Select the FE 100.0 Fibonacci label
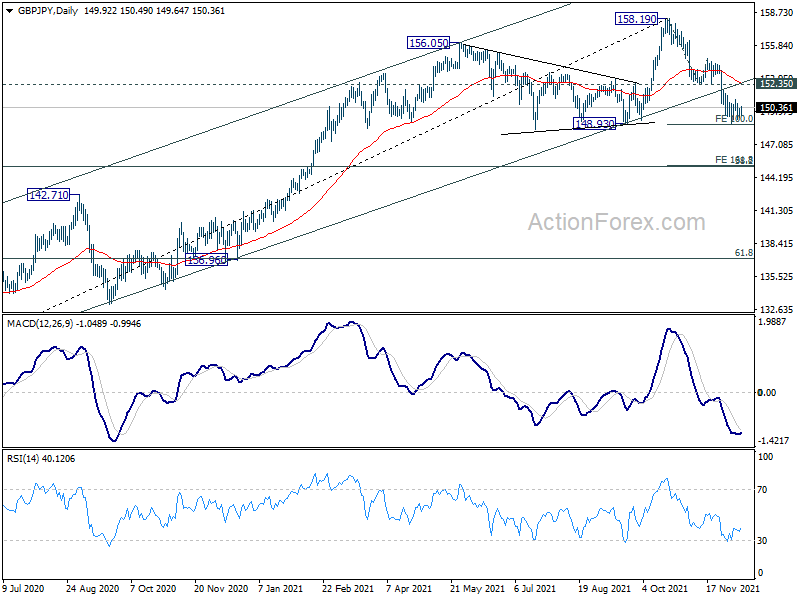The height and width of the screenshot is (600, 800). click(x=734, y=119)
